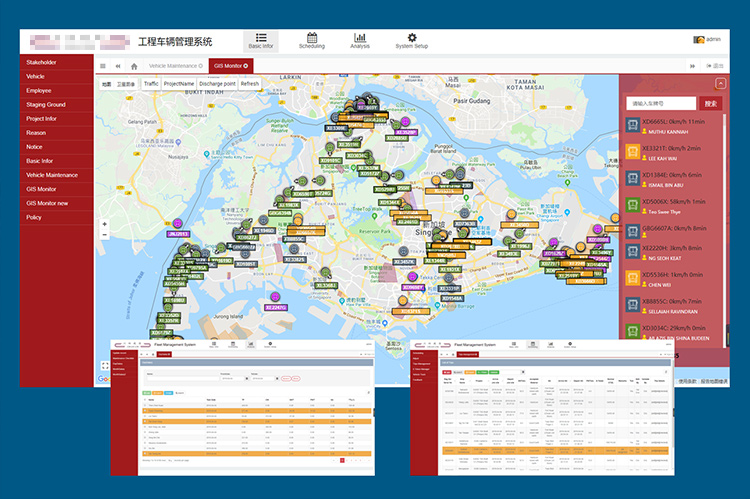Select XD5006X: 58km/h 1min entry
The image size is (750, 499).
(673, 202)
